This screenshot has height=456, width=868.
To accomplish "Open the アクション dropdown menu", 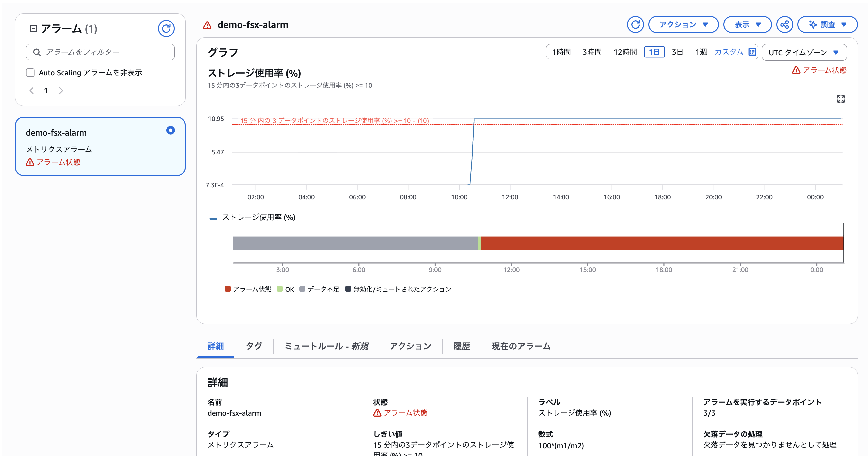I will click(683, 25).
